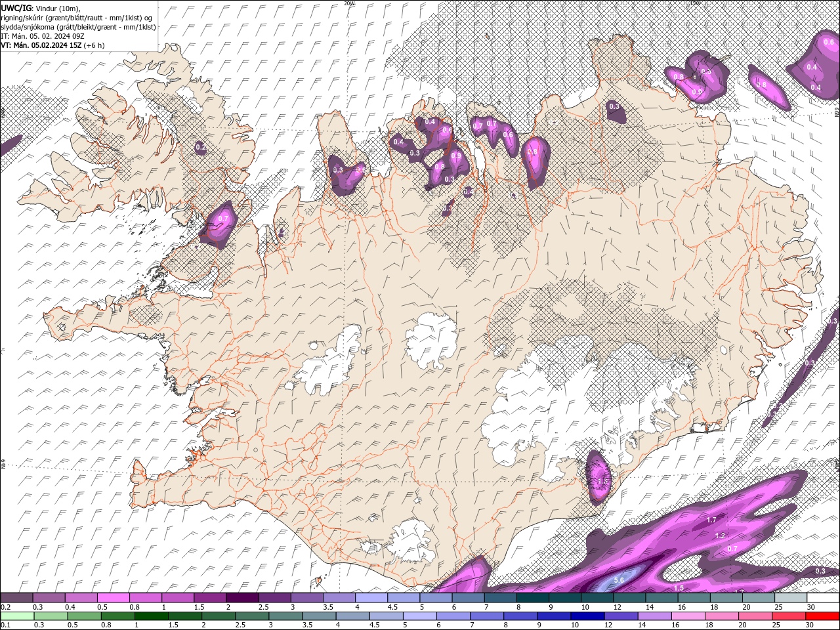840x630 pixels.
Task: Click the lower legend label "0.1"
Action: [5, 625]
